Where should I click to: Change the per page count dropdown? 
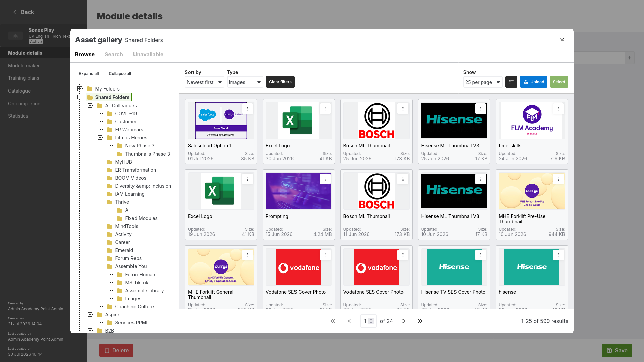coord(483,82)
